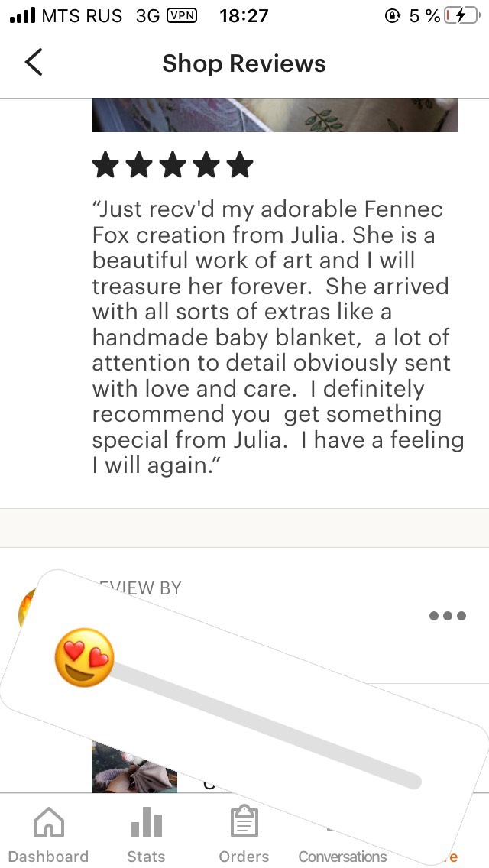Tap the first star of the rating
Image resolution: width=489 pixels, height=868 pixels.
[105, 165]
